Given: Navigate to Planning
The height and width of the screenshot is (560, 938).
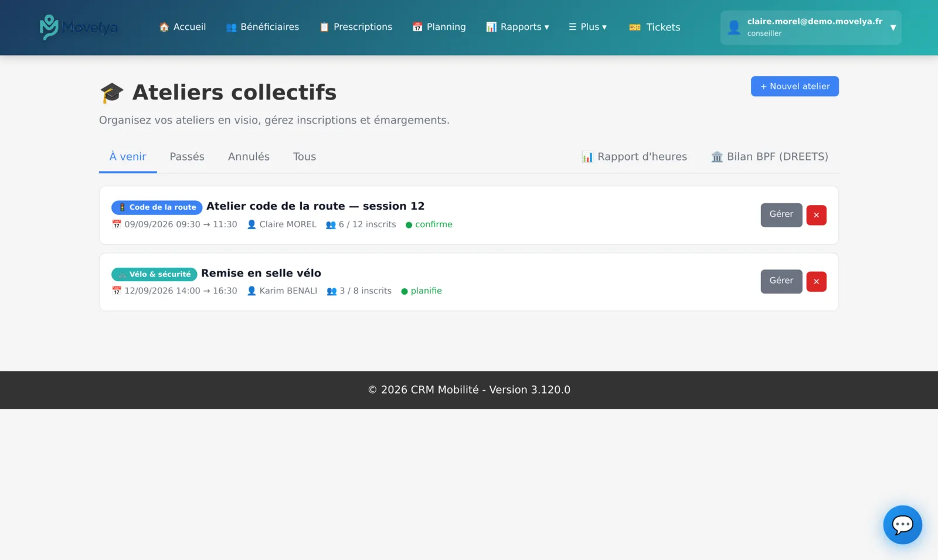Looking at the screenshot, I should coord(439,27).
